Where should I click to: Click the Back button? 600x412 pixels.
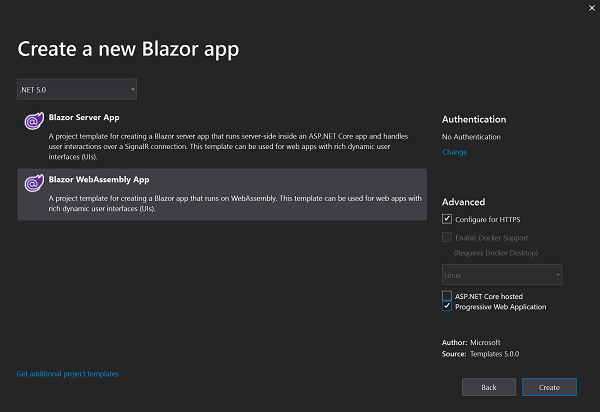coord(489,387)
